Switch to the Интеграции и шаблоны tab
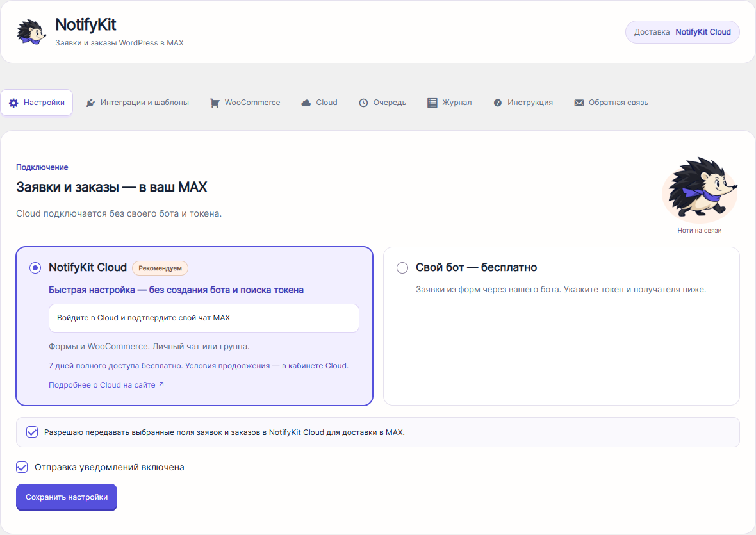The width and height of the screenshot is (756, 535). [137, 103]
